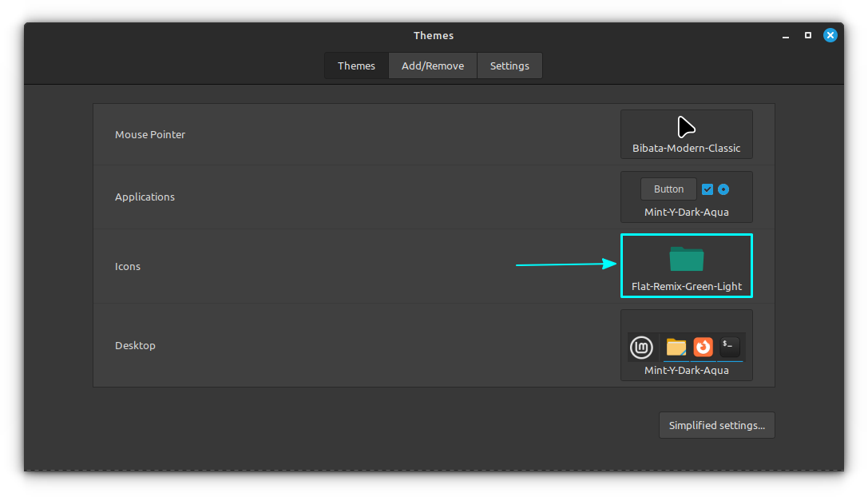Screen dimensions: 868x497
Task: Minimize the Themes window
Action: (x=786, y=35)
